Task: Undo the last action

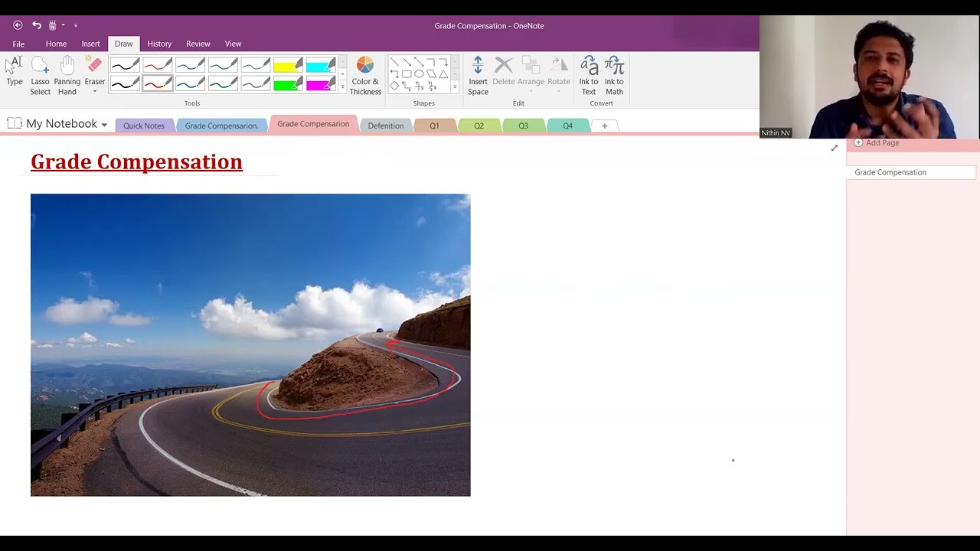Action: click(x=36, y=25)
